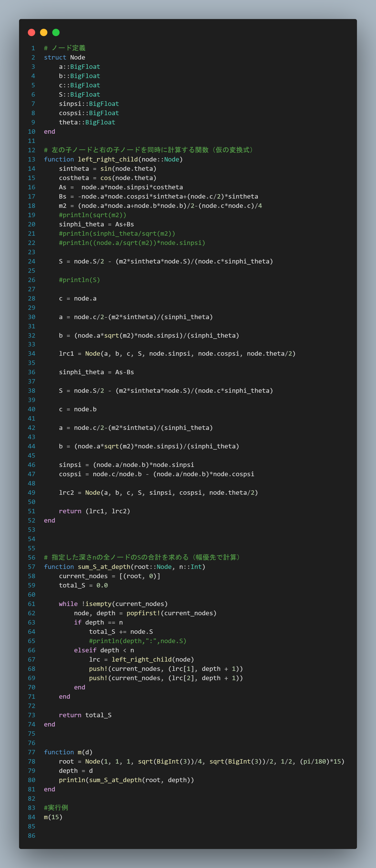Viewport: 376px width, 868px height.
Task: Click 'left_right_child' function name on line 13
Action: point(108,159)
